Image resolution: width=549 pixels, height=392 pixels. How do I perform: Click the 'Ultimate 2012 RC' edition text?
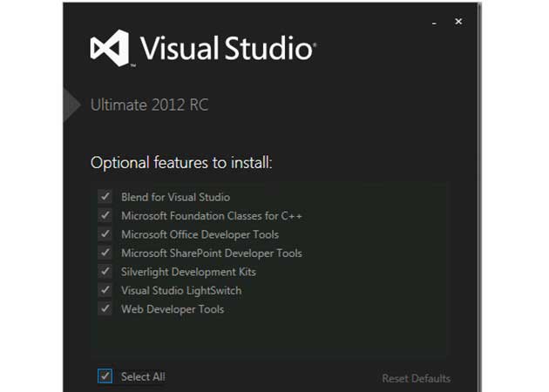click(149, 105)
